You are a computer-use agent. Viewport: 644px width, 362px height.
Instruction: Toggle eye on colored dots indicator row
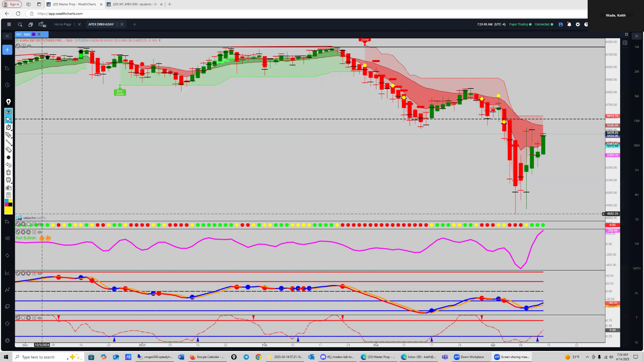(x=40, y=224)
